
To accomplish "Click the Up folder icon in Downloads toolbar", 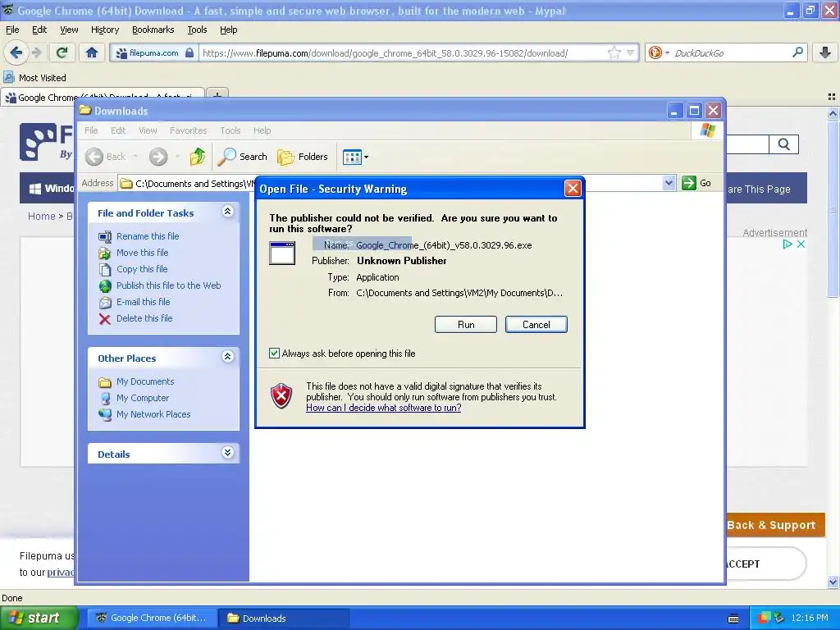I will click(197, 157).
